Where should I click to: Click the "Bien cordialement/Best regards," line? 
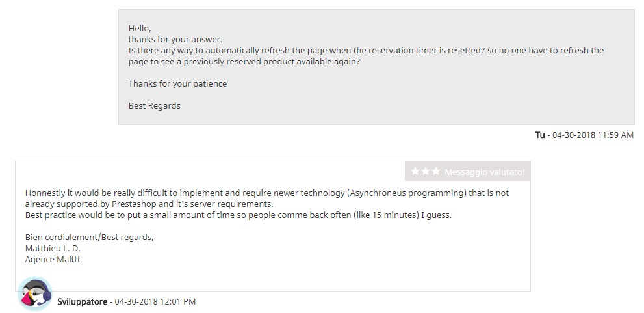[x=89, y=237]
